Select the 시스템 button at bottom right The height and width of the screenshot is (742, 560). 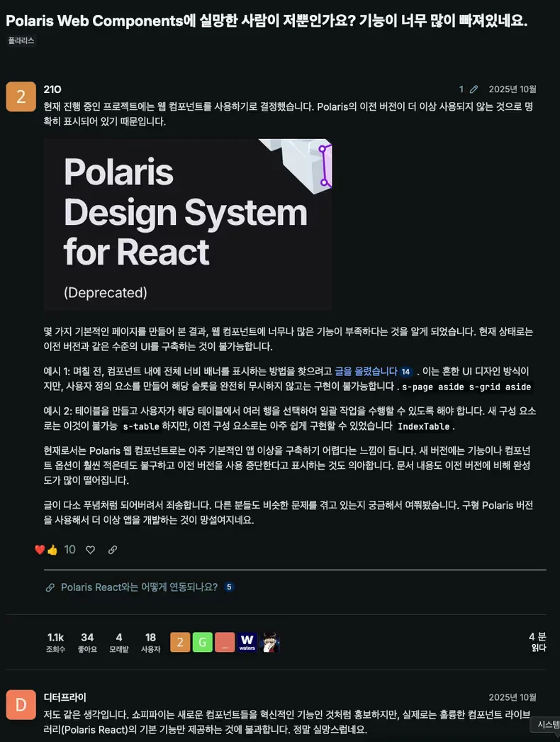546,724
